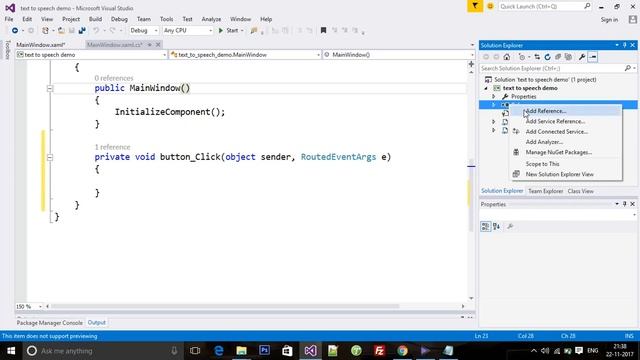The width and height of the screenshot is (640, 360).
Task: Select New Solution Explorer View menu item
Action: pyautogui.click(x=566, y=174)
